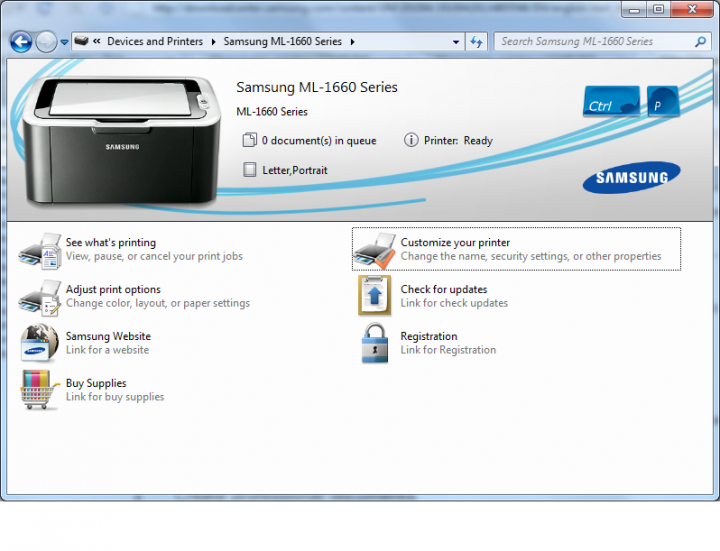Click the "Samsung ML-1660 Series" heading
720x551 pixels.
pyautogui.click(x=317, y=87)
